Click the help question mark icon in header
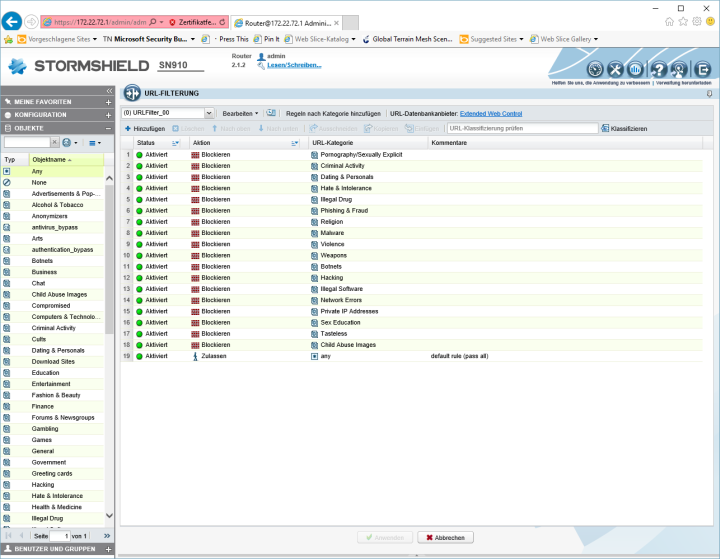 click(659, 69)
